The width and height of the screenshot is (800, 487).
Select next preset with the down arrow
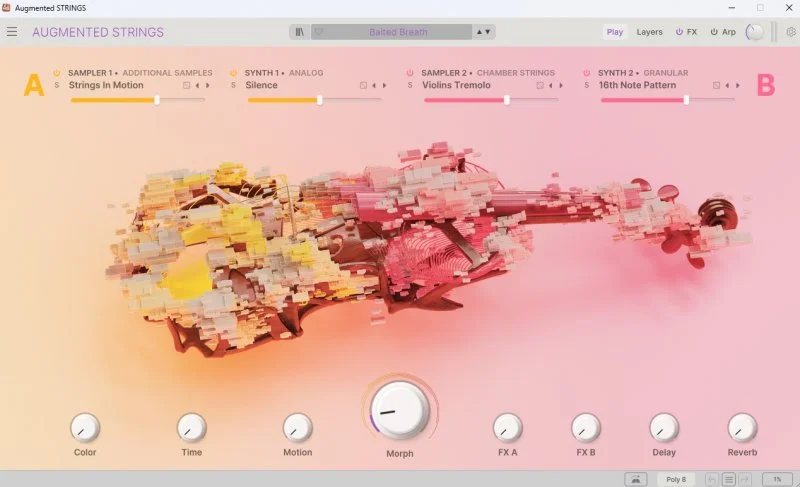click(487, 32)
